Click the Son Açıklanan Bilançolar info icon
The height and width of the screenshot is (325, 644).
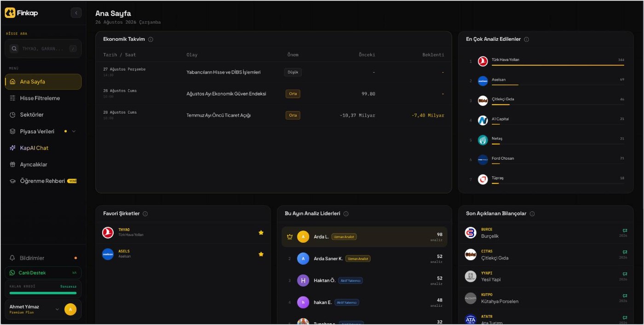tap(532, 214)
